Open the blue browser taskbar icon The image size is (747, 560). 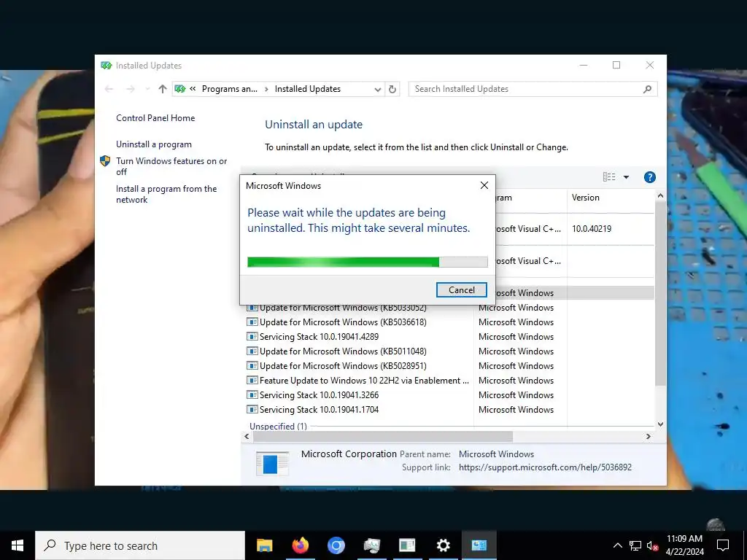[x=336, y=545]
